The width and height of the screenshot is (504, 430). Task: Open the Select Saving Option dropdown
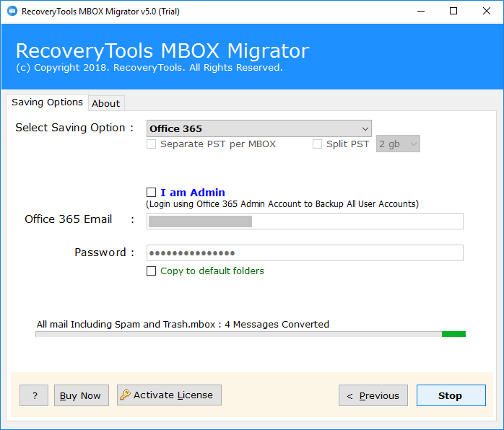(259, 128)
